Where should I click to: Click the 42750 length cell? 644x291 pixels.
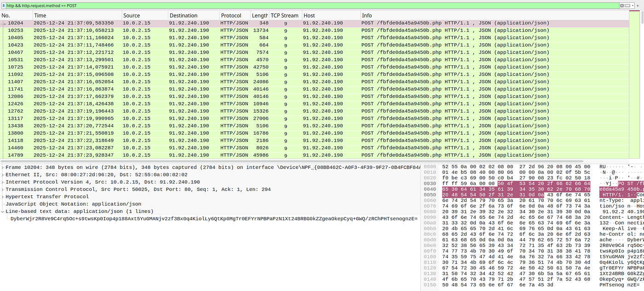pos(261,67)
